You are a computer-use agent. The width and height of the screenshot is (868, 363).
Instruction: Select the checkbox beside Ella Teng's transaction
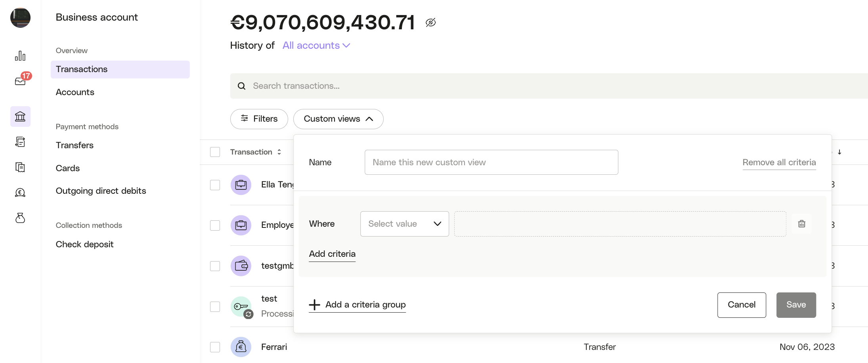(x=215, y=185)
